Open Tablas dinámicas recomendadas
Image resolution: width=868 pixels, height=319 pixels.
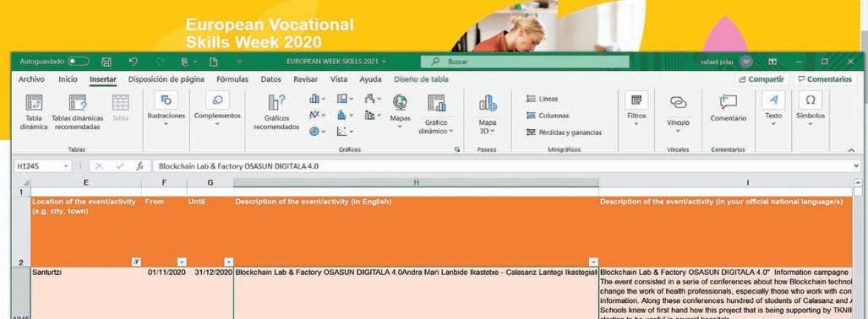tap(78, 112)
